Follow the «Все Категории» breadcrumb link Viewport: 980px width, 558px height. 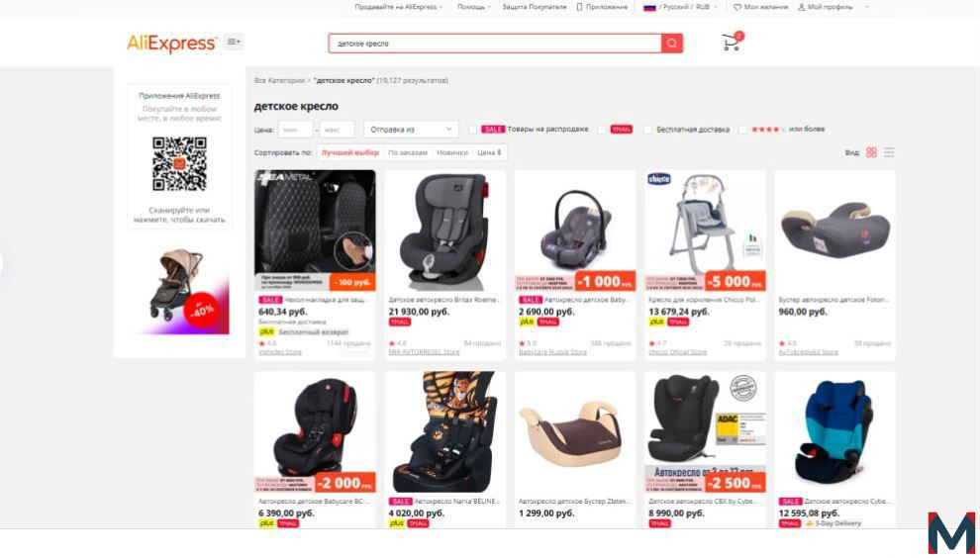click(279, 80)
